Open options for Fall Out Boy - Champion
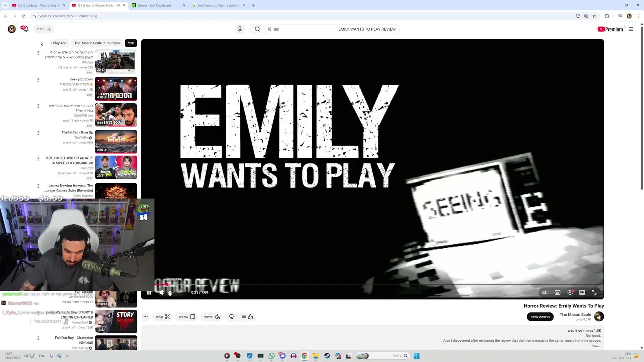This screenshot has width=644, height=362. coord(38,338)
